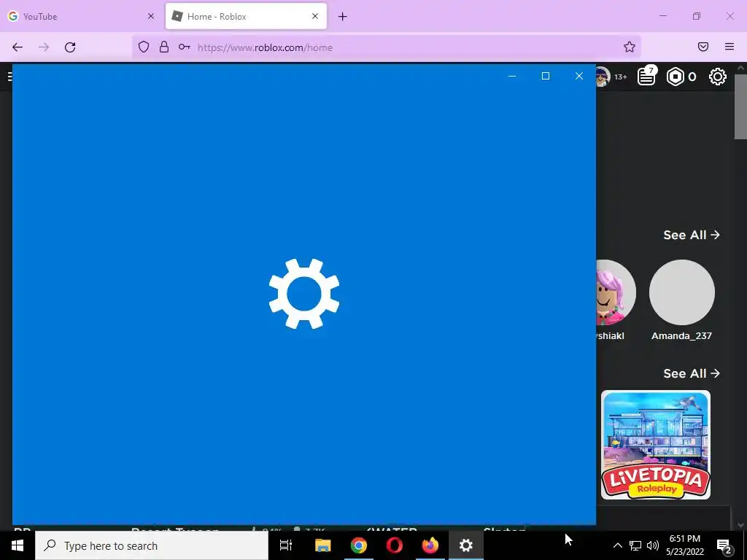
Task: Click the Roblox page vertical scrollbar
Action: click(x=740, y=107)
